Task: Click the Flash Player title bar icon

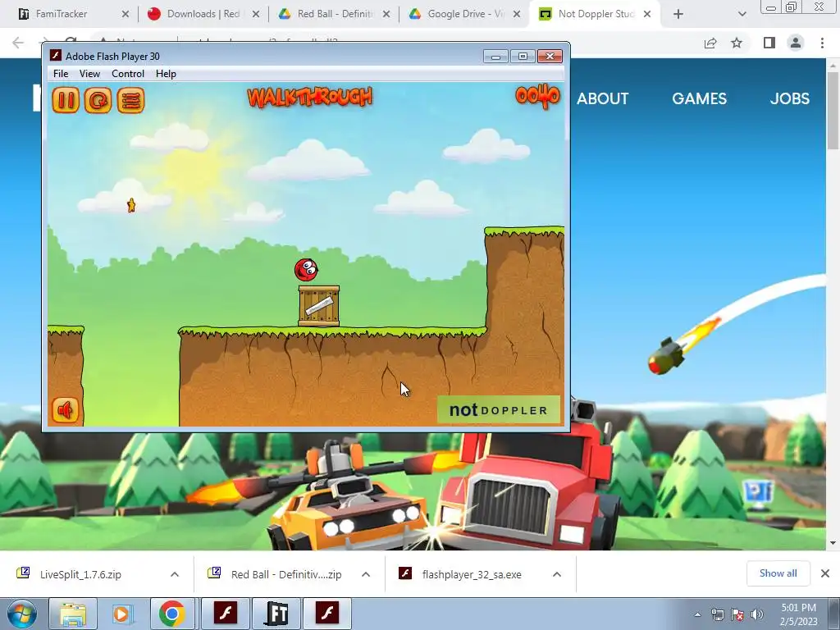Action: coord(55,56)
